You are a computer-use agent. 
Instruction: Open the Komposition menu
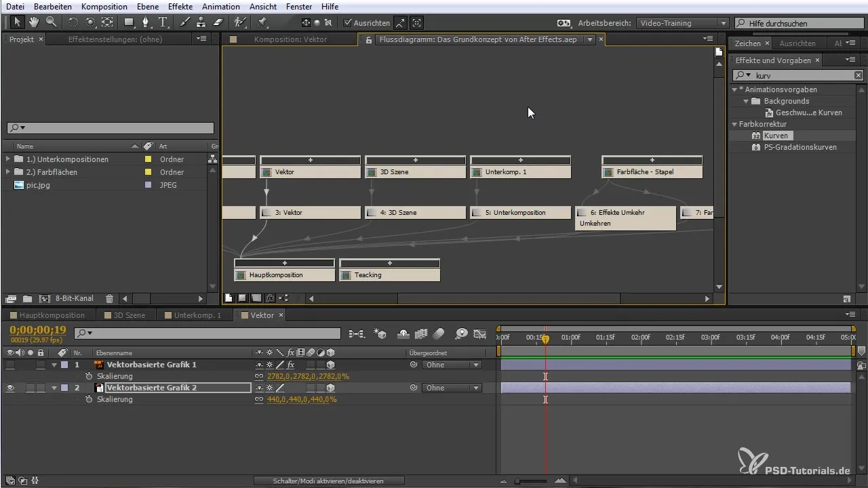(104, 7)
